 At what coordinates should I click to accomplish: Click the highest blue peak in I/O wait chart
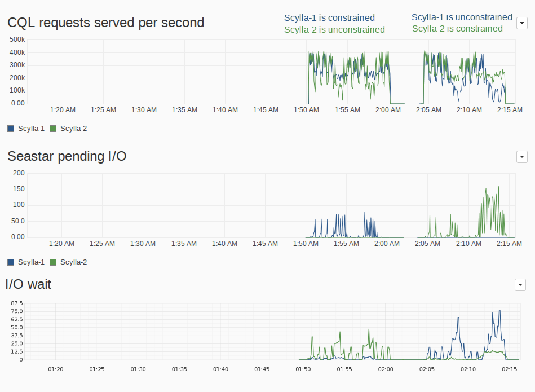coord(500,310)
